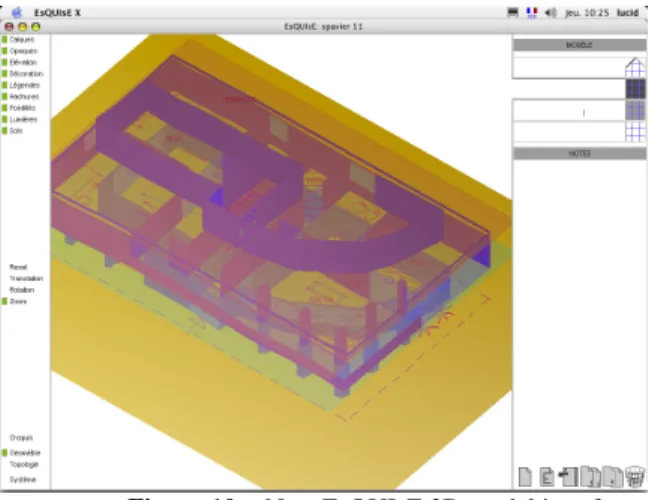Switch to the Topologie module
The width and height of the screenshot is (655, 500).
(24, 464)
